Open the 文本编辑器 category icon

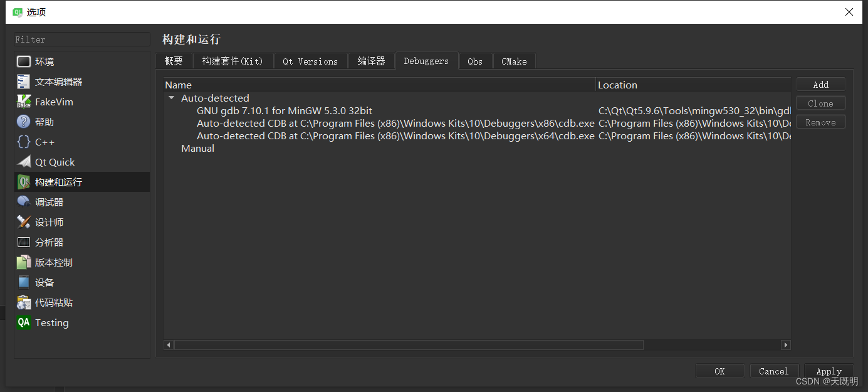(x=24, y=82)
